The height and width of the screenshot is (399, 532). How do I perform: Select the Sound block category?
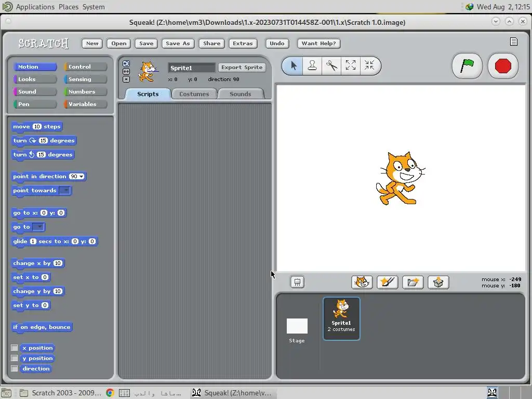point(35,91)
